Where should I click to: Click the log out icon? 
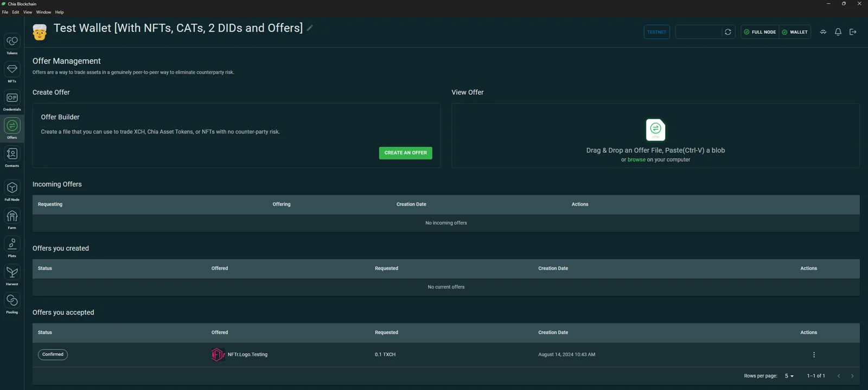coord(853,32)
